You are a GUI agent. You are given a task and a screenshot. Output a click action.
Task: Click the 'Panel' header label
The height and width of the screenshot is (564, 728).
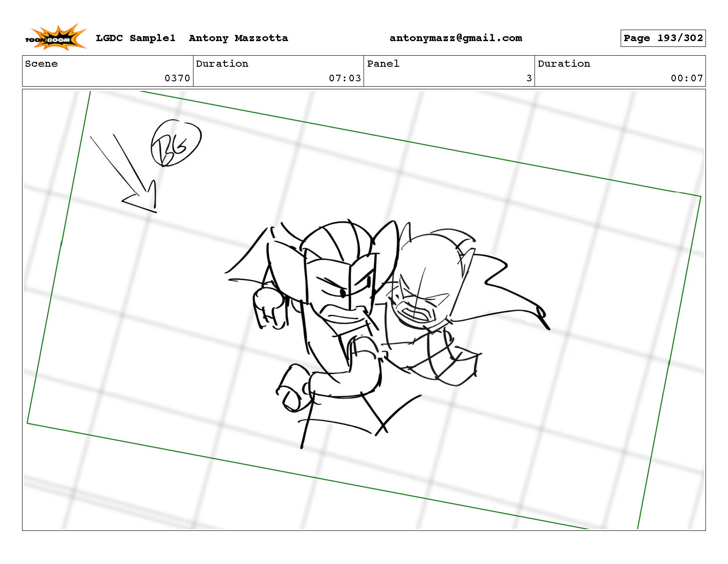(383, 64)
